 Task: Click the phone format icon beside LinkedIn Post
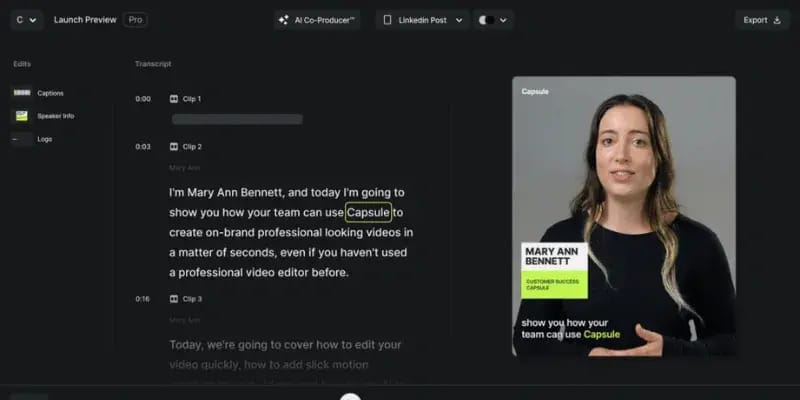click(387, 20)
